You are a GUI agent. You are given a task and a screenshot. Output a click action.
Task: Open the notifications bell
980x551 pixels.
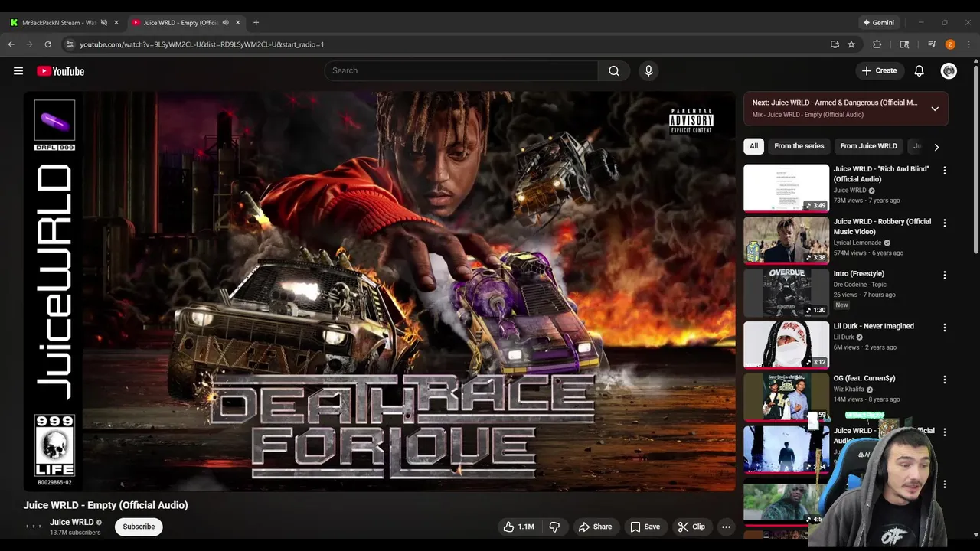click(920, 70)
